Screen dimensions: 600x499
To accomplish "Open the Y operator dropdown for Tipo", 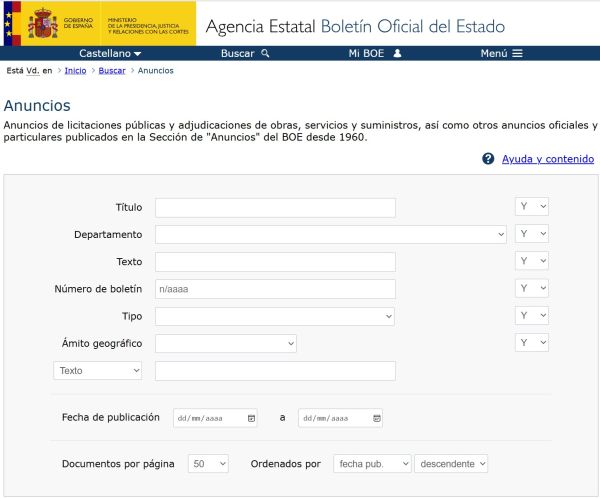I will coord(532,315).
